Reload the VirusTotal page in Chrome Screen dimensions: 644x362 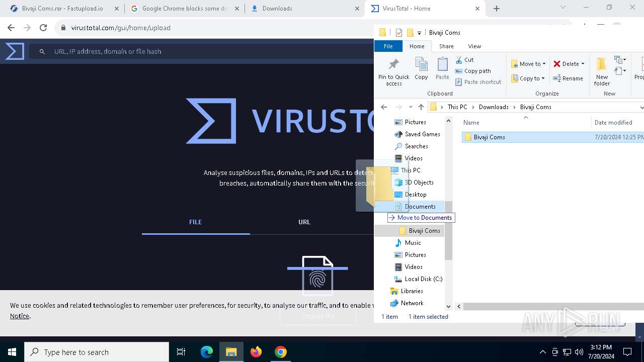click(43, 28)
